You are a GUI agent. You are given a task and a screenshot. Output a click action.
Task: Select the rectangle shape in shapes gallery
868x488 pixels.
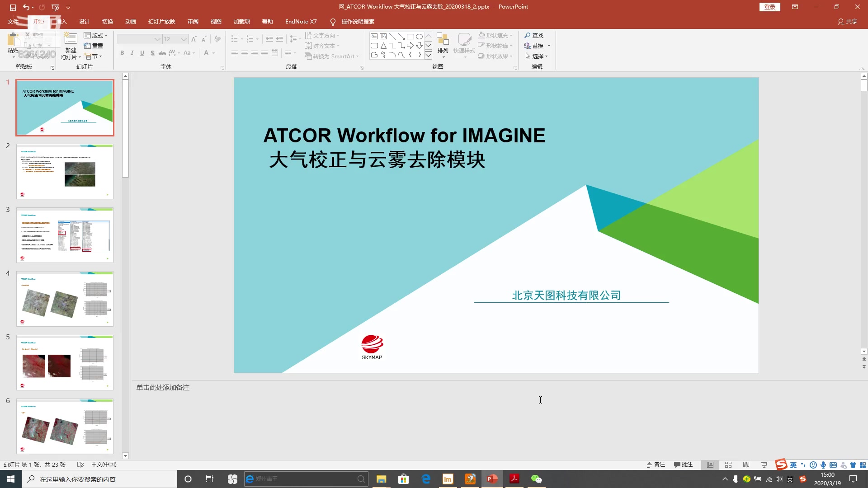tap(410, 37)
